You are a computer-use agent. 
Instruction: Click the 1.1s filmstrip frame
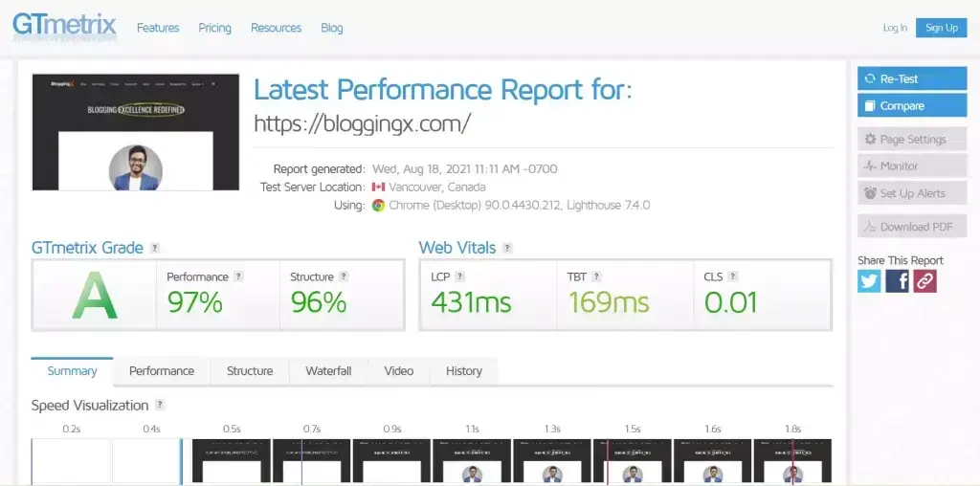pos(472,461)
